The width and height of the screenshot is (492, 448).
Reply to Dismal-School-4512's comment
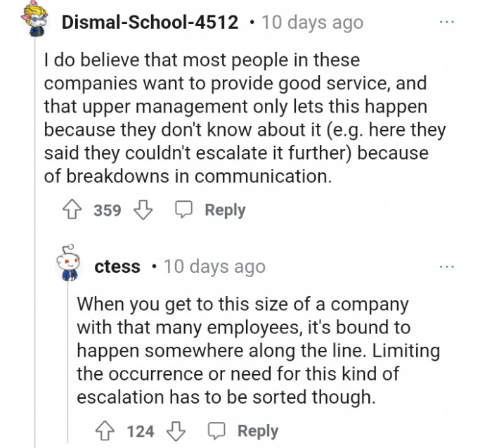(212, 210)
